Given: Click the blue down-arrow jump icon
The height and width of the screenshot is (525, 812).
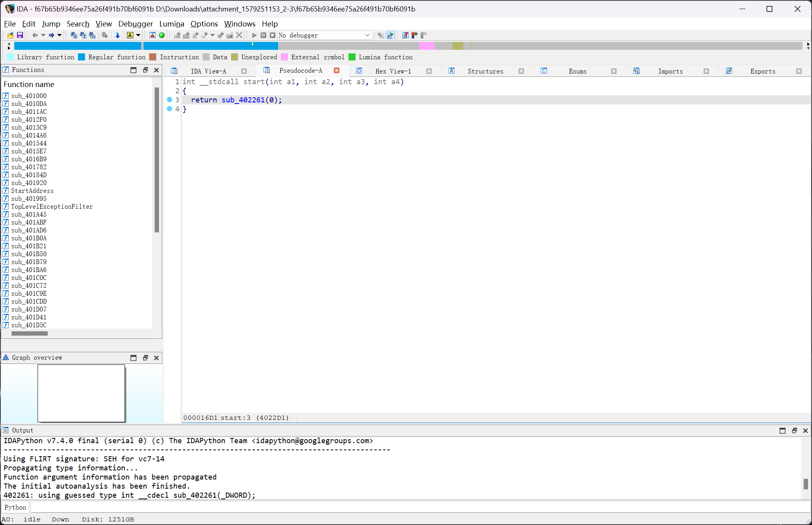Looking at the screenshot, I should click(x=117, y=35).
